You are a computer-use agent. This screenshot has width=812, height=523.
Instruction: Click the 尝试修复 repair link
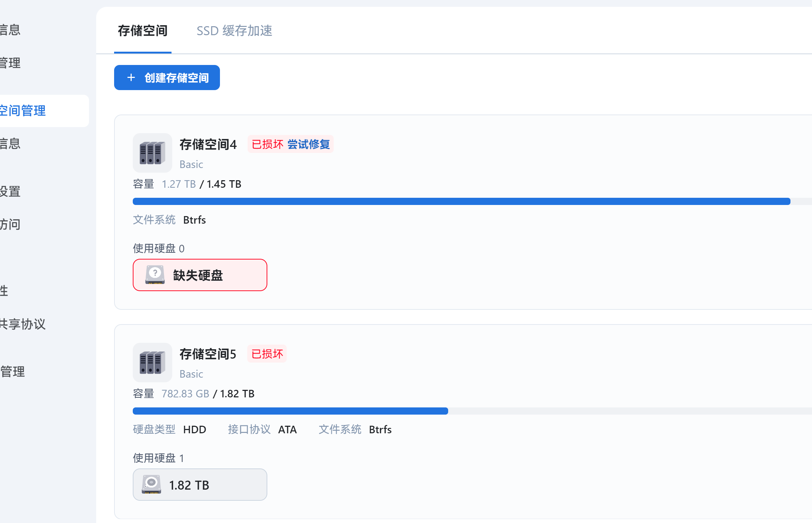point(309,144)
